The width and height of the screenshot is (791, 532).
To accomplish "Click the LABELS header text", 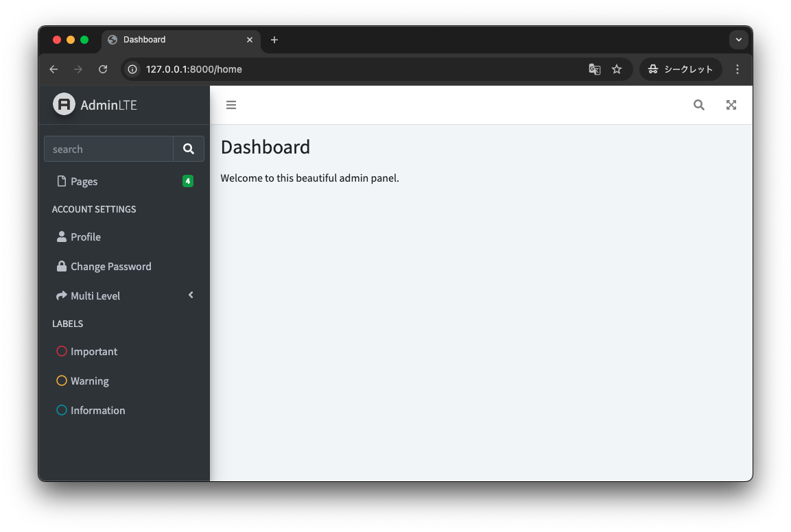I will click(x=68, y=324).
